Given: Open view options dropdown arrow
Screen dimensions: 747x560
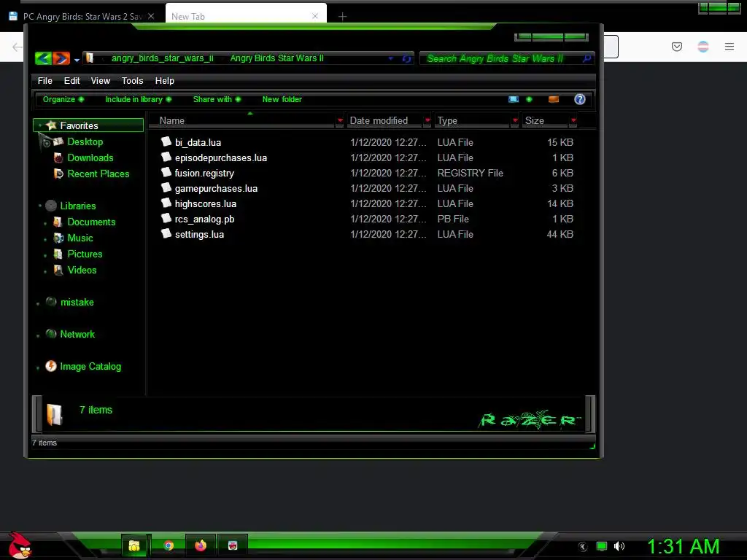Looking at the screenshot, I should [529, 99].
